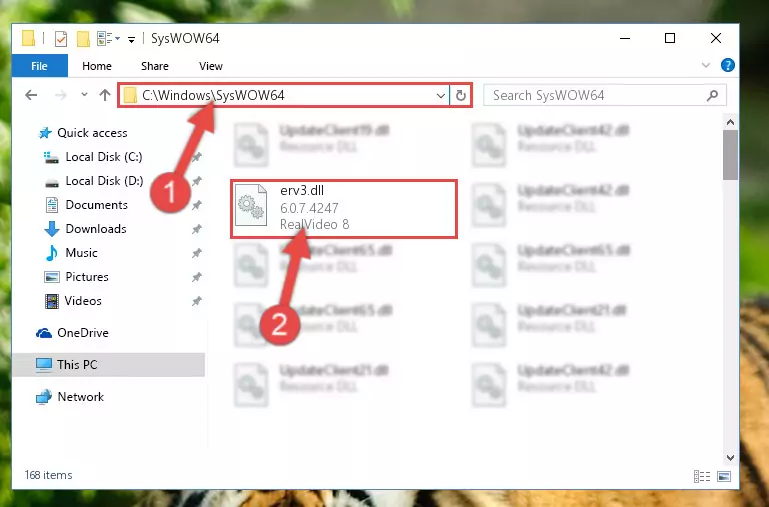This screenshot has width=769, height=507.
Task: Click New folder quick access toolbar icon
Action: 83,38
